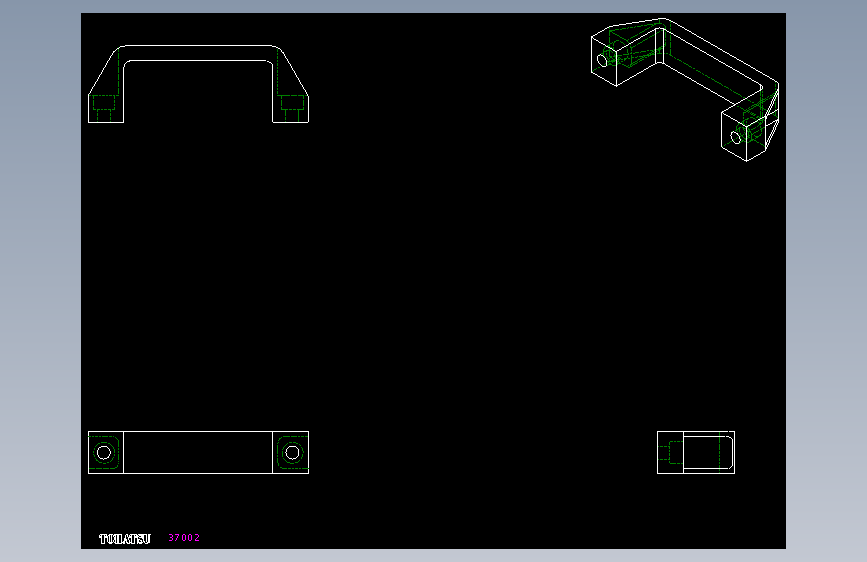This screenshot has height=562, width=867.
Task: Click the white "TOHATSU" label text
Action: tap(125, 539)
